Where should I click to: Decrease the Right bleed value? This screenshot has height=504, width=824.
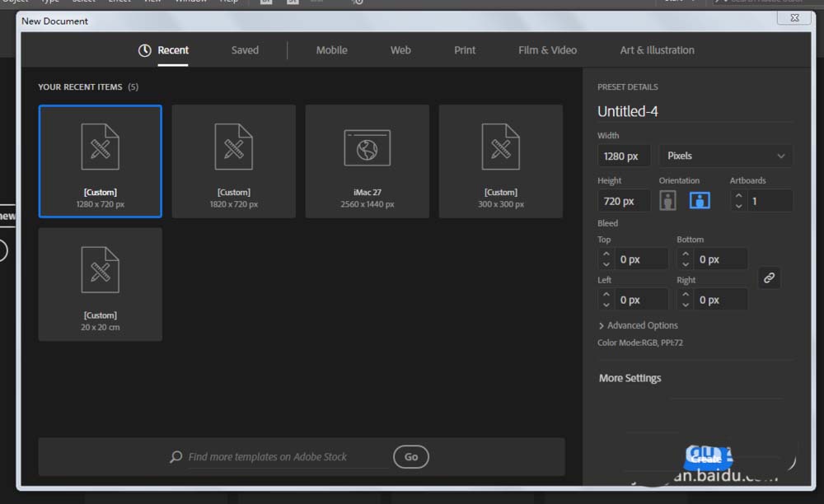tap(686, 305)
